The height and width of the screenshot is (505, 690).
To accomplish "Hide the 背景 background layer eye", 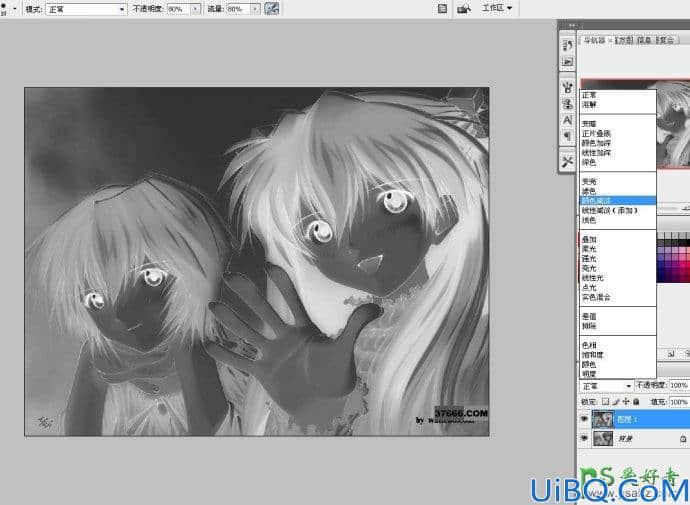I will click(x=584, y=438).
